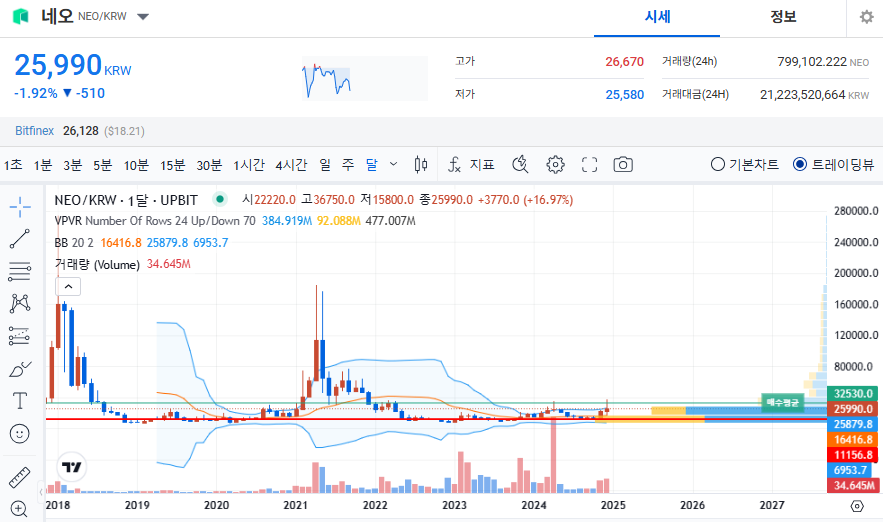Select the 1시간 interval

pyautogui.click(x=248, y=164)
